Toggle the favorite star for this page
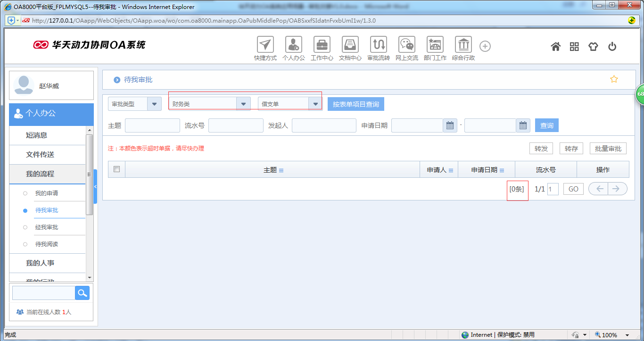Screen dimensions: 644x341 [x=614, y=79]
